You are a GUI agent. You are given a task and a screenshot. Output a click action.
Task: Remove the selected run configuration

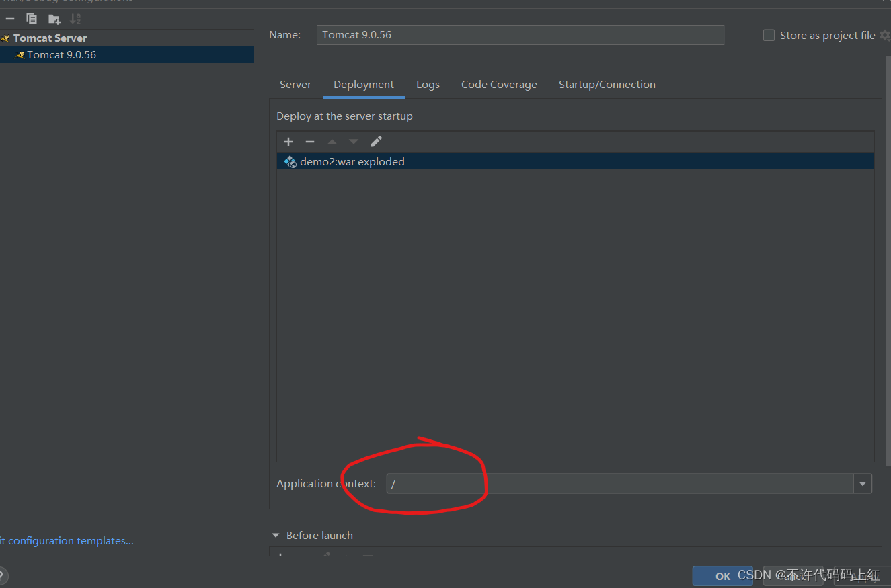point(10,19)
